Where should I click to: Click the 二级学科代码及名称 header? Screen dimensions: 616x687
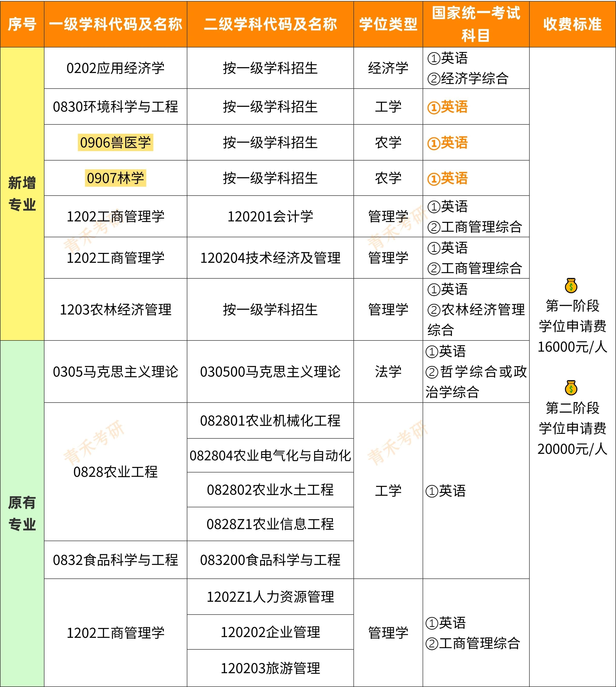(270, 24)
